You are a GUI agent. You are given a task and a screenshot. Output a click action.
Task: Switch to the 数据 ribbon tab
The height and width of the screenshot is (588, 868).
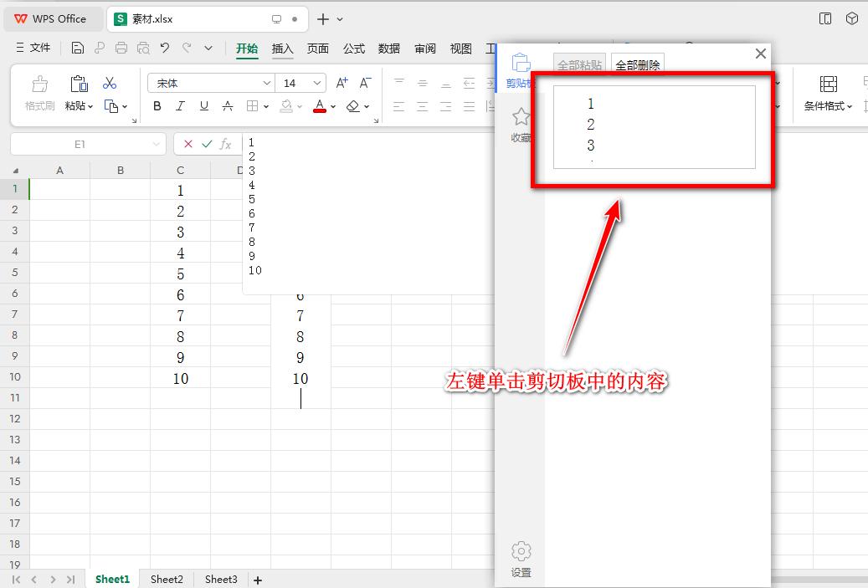pyautogui.click(x=389, y=49)
